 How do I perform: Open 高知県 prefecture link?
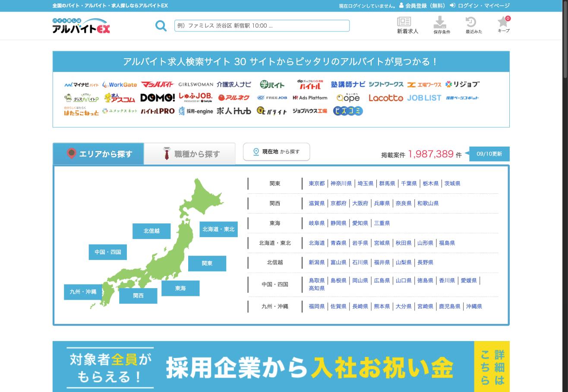click(316, 288)
